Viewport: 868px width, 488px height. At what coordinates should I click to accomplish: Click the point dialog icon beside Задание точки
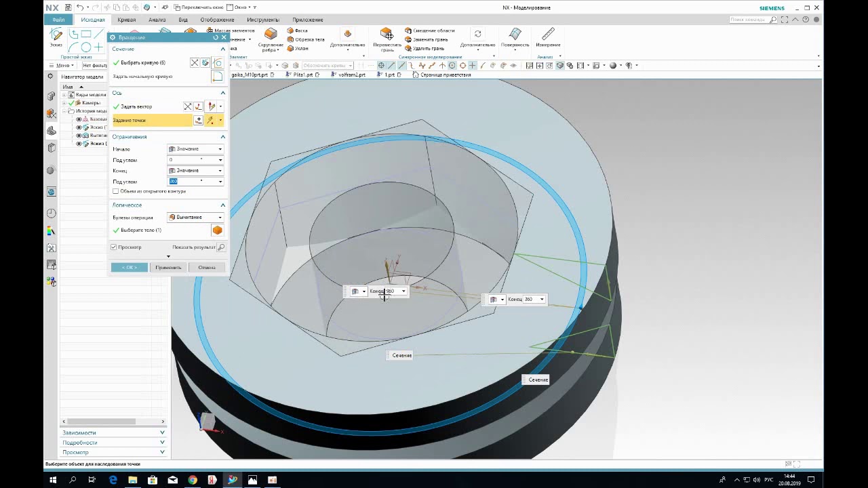pos(199,120)
